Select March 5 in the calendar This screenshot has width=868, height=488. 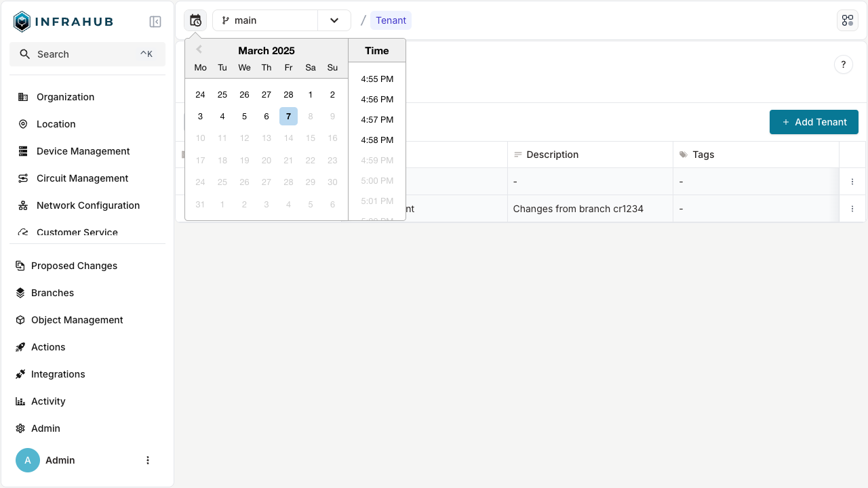click(244, 116)
